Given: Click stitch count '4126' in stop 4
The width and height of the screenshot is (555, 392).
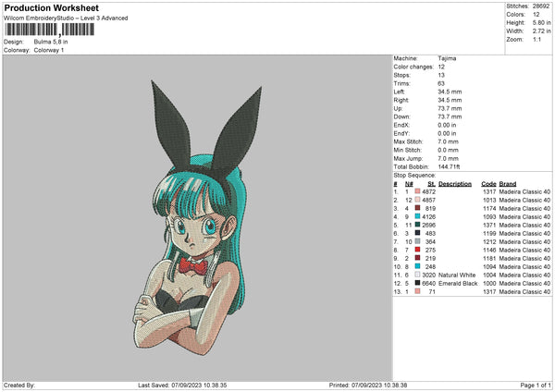Looking at the screenshot, I should (x=428, y=217).
